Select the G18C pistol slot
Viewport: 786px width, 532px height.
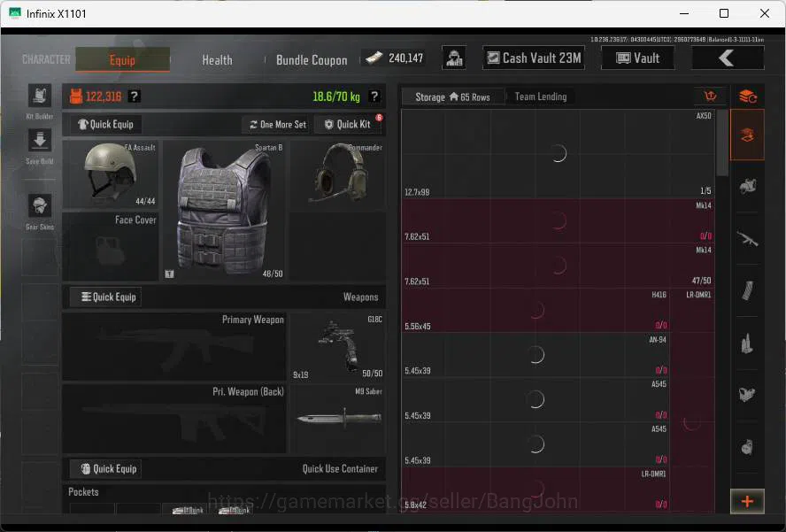[x=338, y=346]
